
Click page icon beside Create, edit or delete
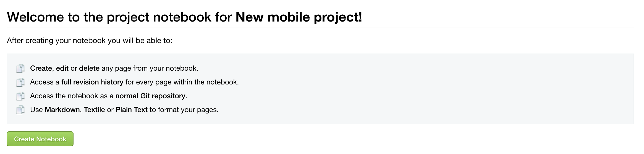point(20,68)
